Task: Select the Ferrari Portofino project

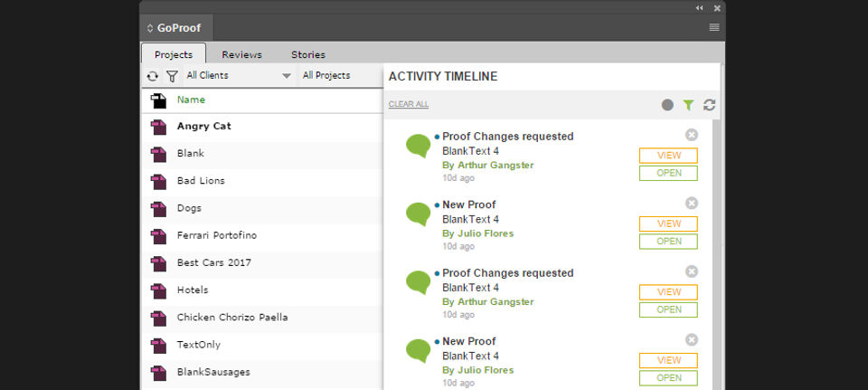Action: [x=217, y=235]
